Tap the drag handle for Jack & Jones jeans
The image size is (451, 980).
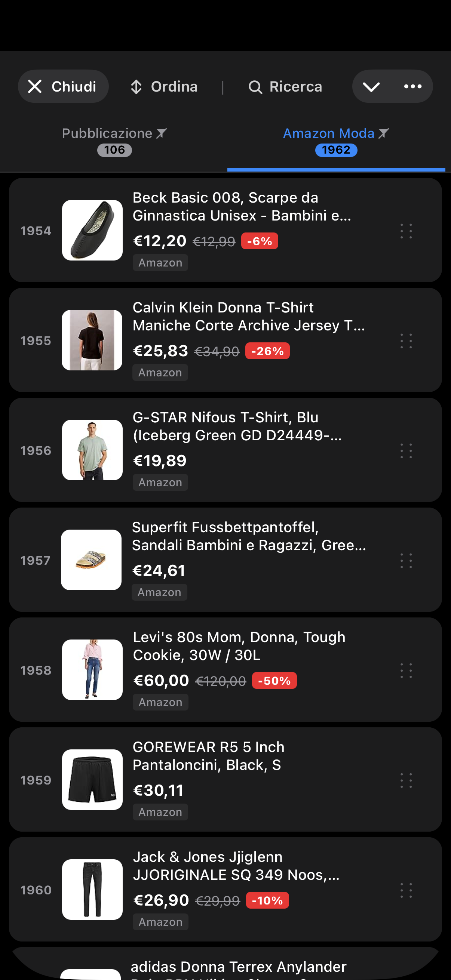406,890
